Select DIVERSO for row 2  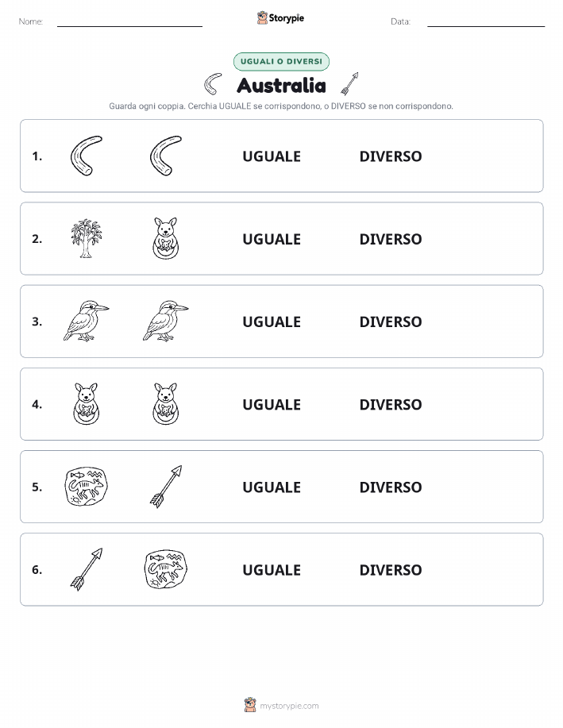pyautogui.click(x=391, y=239)
